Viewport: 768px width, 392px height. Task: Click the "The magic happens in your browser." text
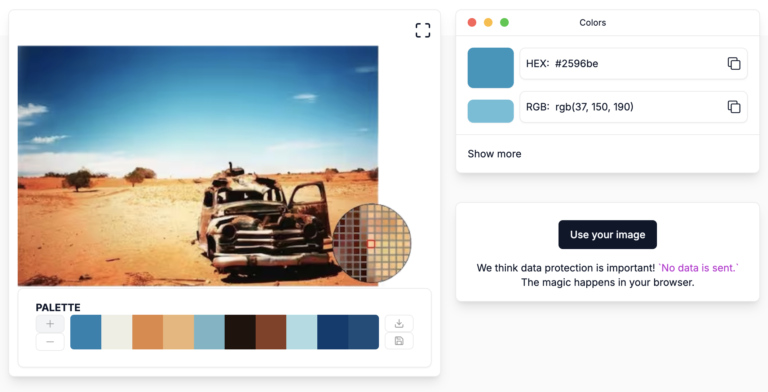607,282
